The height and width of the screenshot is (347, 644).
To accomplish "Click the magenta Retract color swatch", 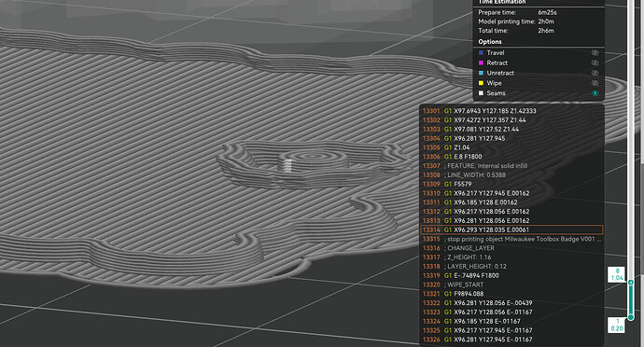I will [x=481, y=62].
